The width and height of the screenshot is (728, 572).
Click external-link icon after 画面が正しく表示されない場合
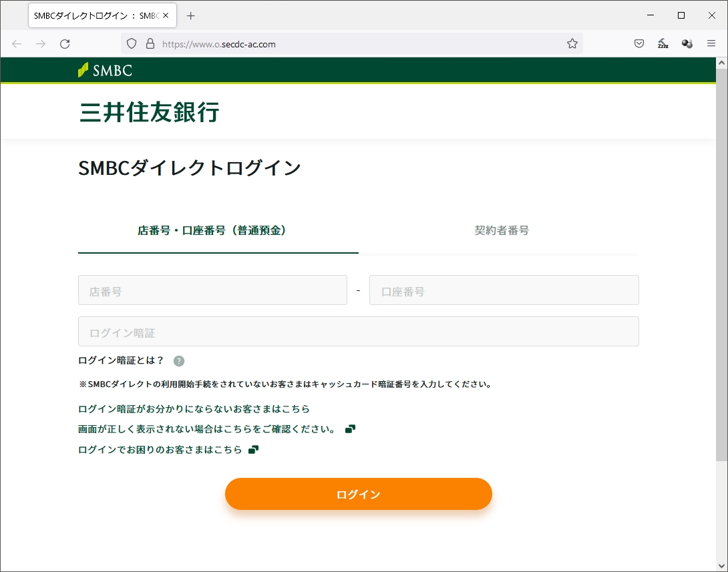(351, 428)
